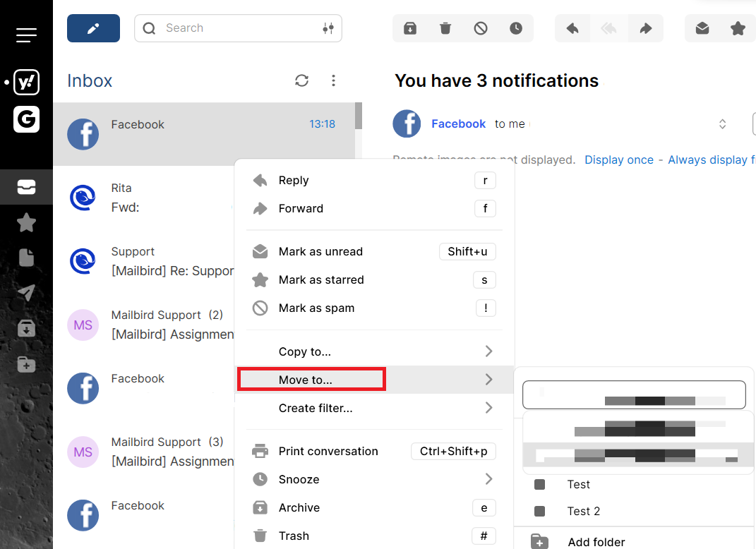The width and height of the screenshot is (756, 549).
Task: Switch to the Google account
Action: (26, 119)
